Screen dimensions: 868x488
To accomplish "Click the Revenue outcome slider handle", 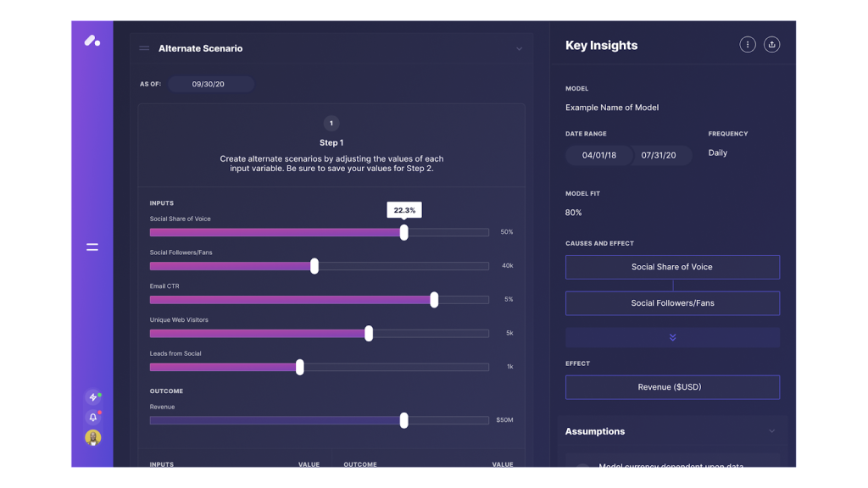I will [404, 420].
